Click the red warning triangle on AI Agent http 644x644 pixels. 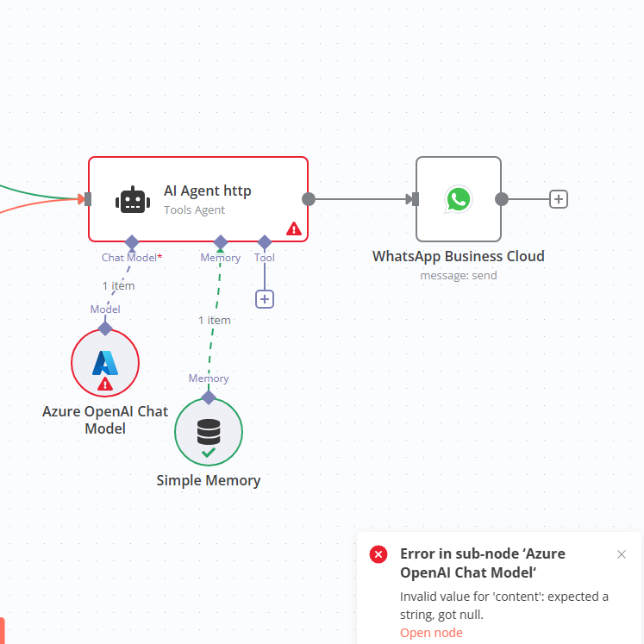[x=294, y=228]
